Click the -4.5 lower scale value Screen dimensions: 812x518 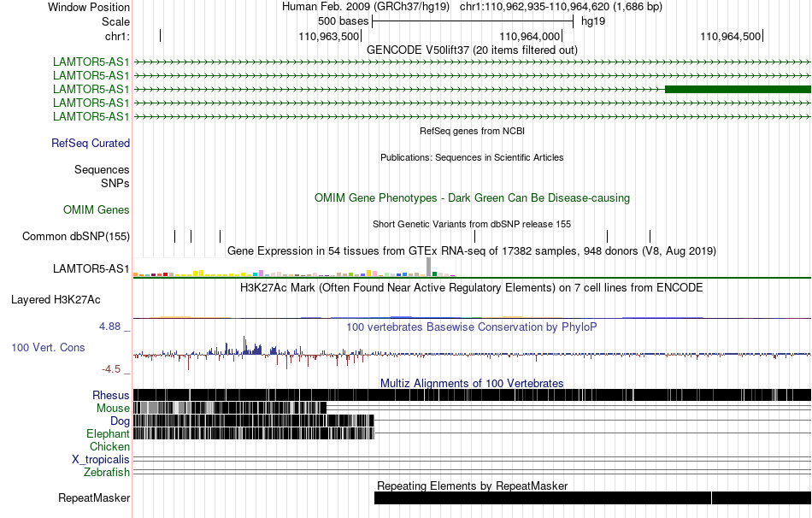[111, 368]
